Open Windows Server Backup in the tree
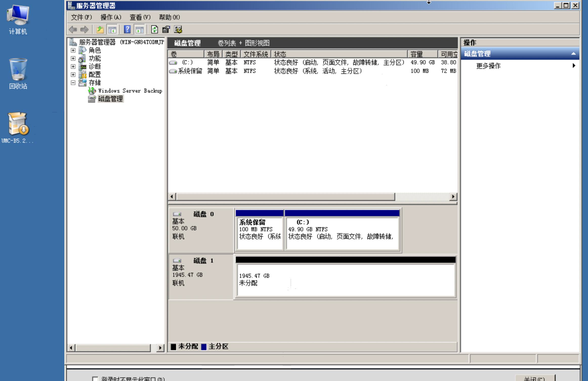The image size is (588, 381). [x=130, y=91]
